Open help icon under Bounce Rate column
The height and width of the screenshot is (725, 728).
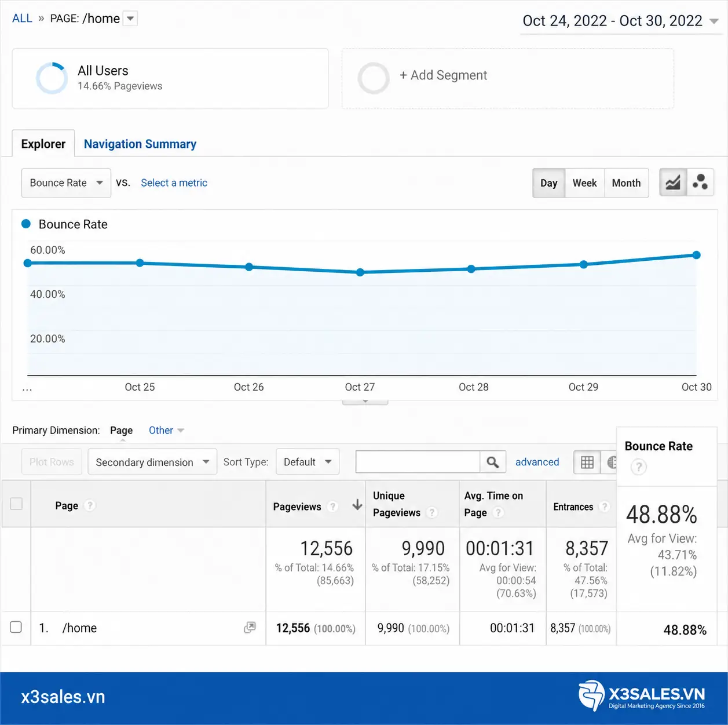[638, 467]
